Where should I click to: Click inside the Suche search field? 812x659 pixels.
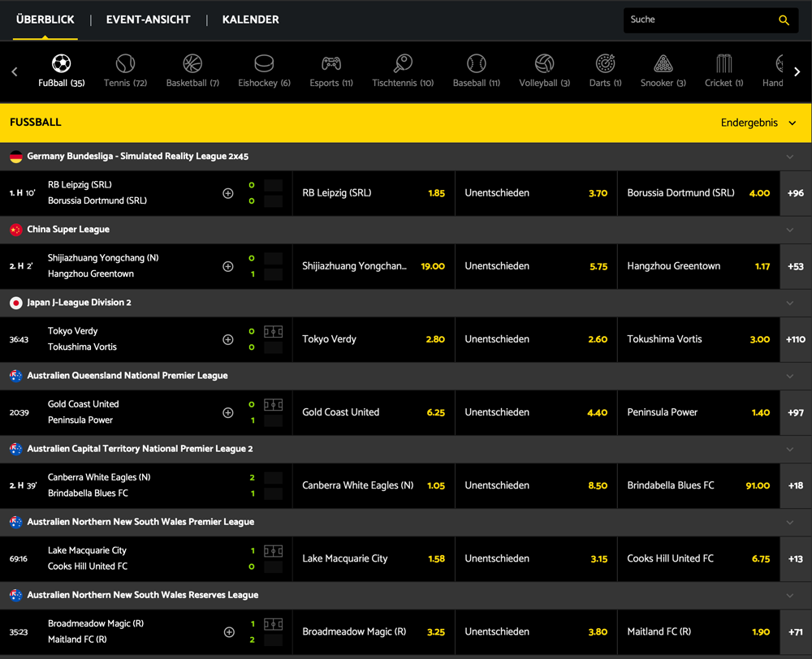tap(698, 19)
